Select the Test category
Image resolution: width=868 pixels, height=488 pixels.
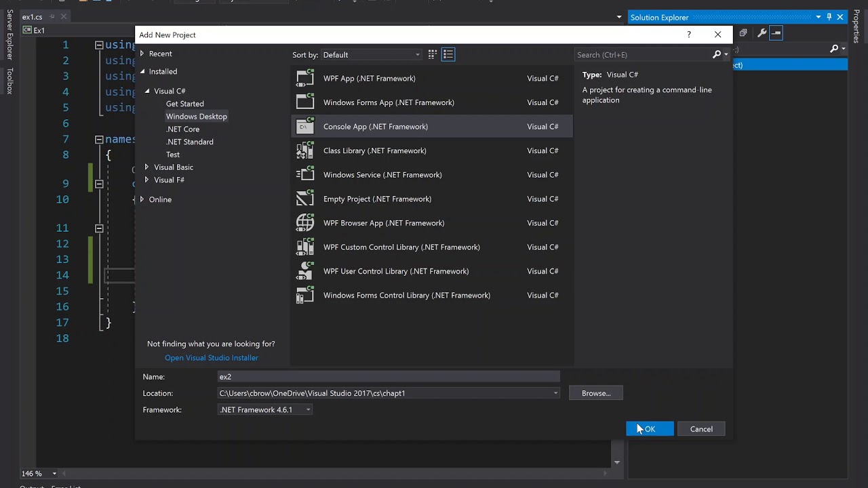pyautogui.click(x=173, y=155)
